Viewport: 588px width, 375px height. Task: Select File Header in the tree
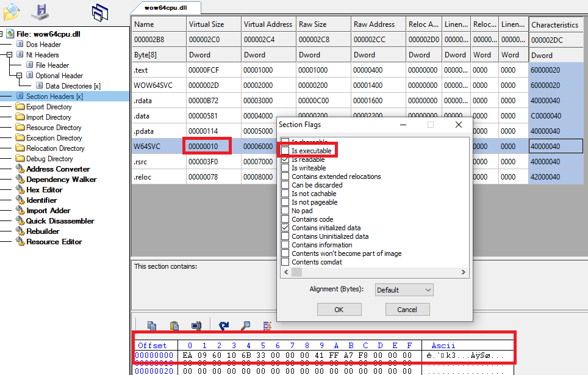52,65
